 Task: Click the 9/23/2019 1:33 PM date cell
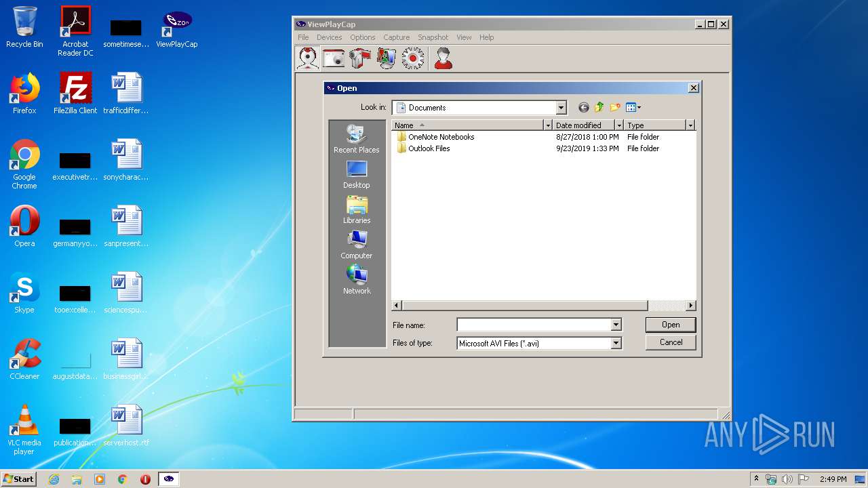coord(587,148)
